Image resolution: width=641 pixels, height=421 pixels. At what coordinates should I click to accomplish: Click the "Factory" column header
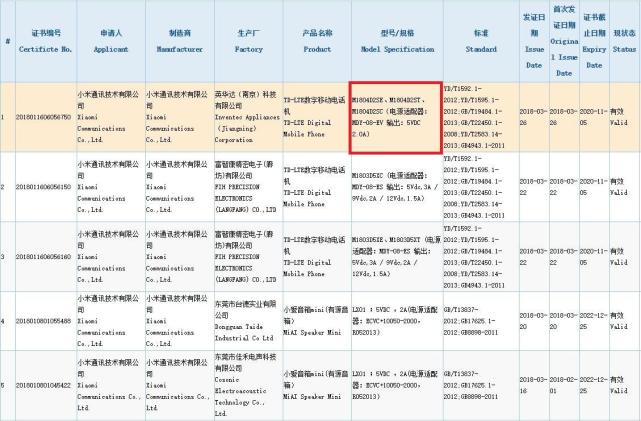(x=249, y=41)
